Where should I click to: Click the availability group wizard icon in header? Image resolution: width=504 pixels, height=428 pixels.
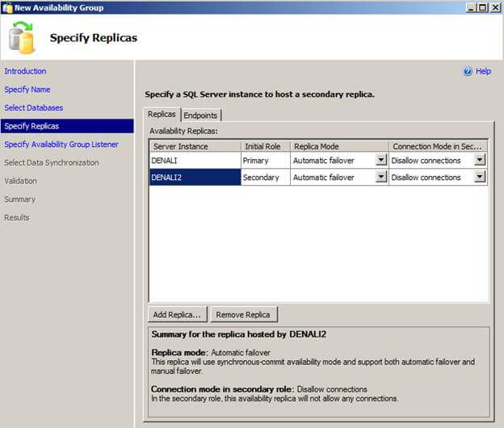tap(22, 39)
